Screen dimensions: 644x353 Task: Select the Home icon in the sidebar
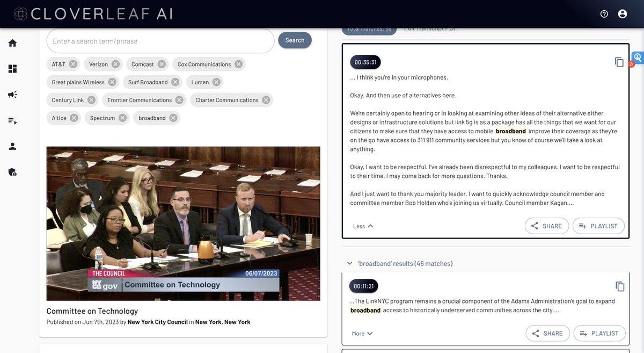(x=12, y=42)
